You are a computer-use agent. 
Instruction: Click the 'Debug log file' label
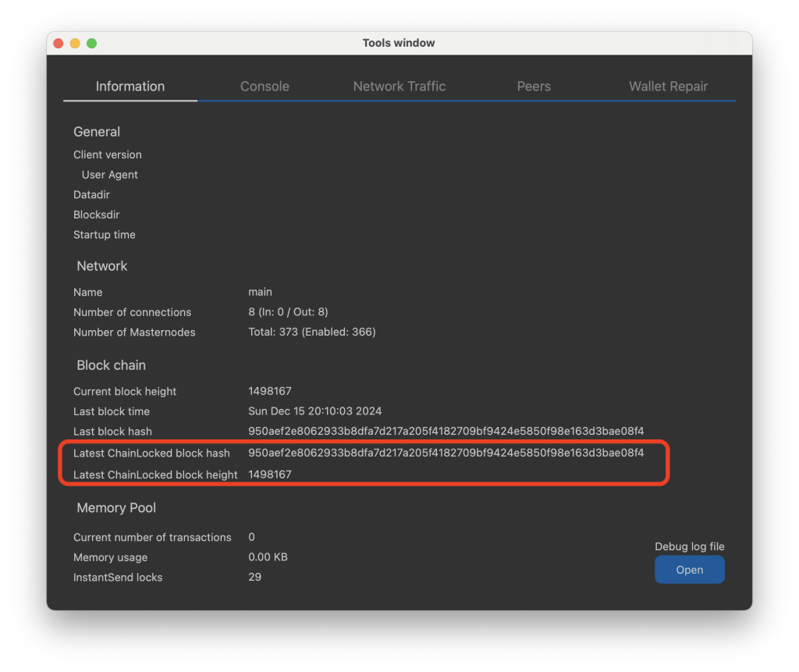[690, 546]
